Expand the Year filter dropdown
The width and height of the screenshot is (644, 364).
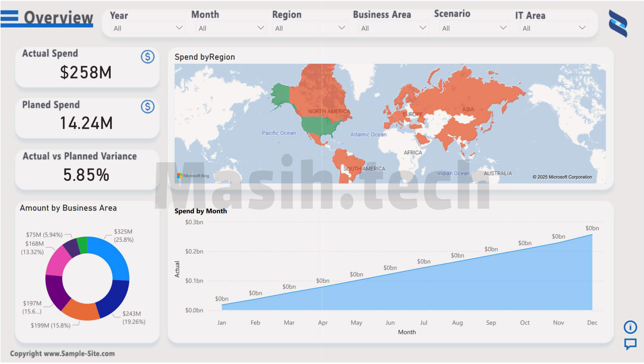tap(148, 28)
